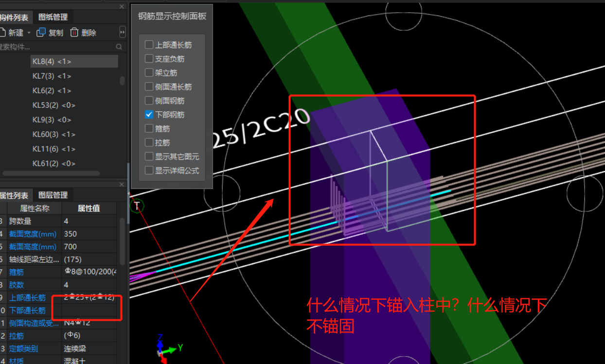
Task: Select KL6(2) <1> in component list
Action: (52, 90)
